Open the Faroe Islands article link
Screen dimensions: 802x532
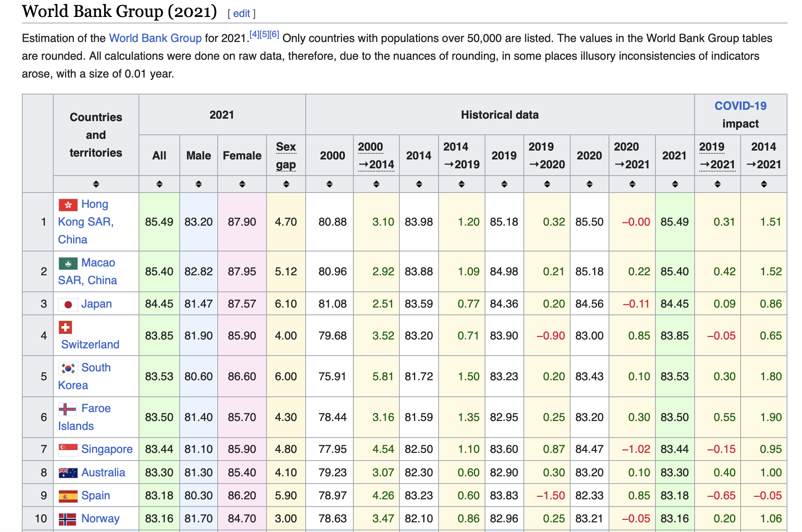[x=85, y=417]
